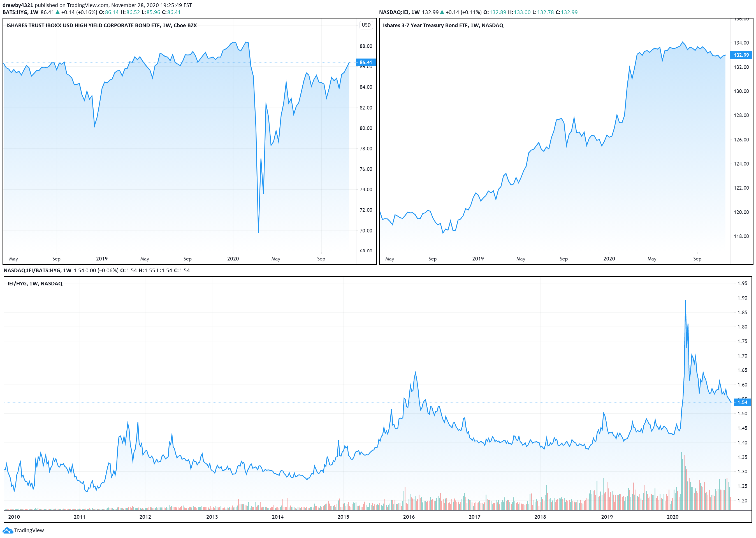Click the '2014' label on the ratio time axis
The image size is (756, 538).
tap(278, 517)
